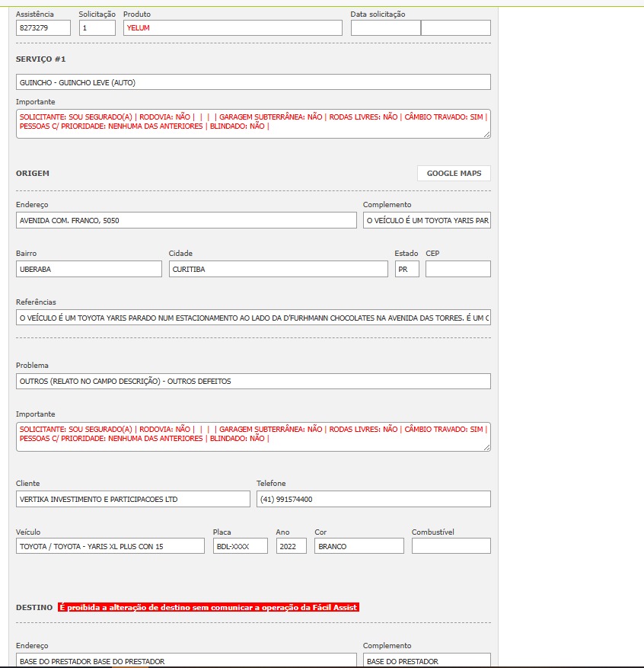Image resolution: width=644 pixels, height=668 pixels.
Task: Click the DESTINO section heading
Action: tap(34, 608)
